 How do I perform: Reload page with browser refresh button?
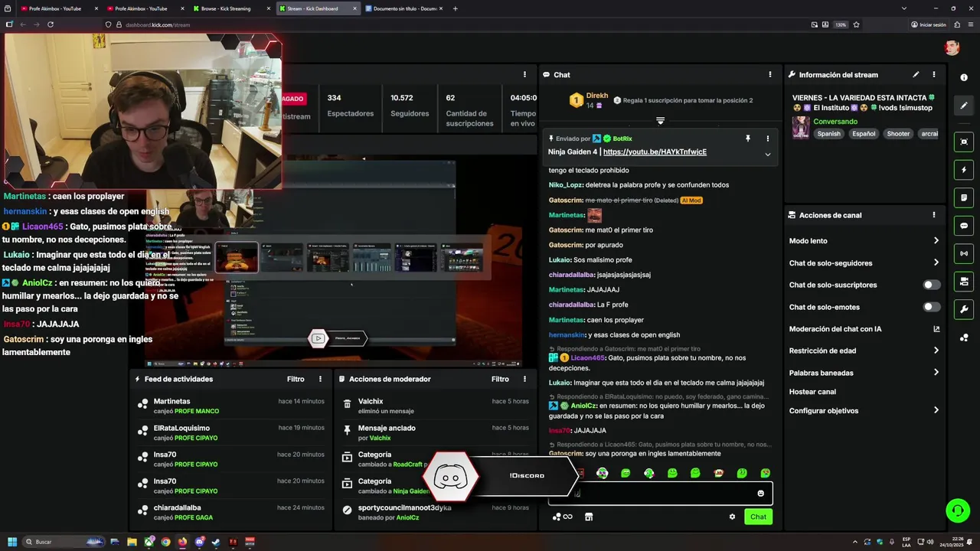click(x=51, y=24)
